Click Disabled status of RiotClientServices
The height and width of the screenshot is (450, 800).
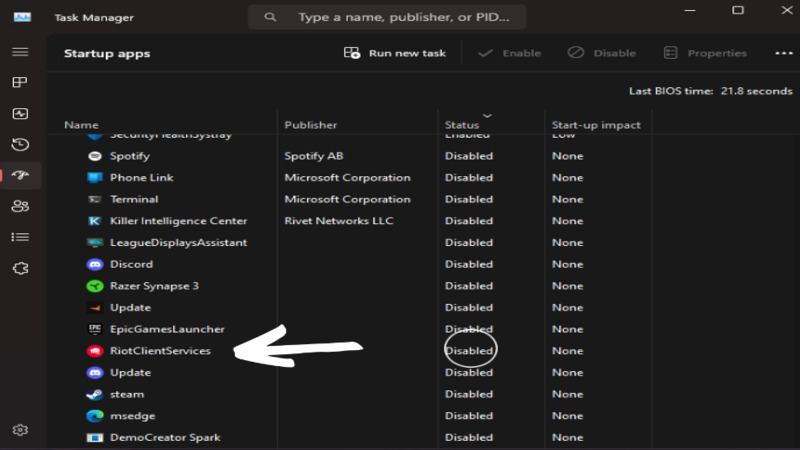coord(469,351)
